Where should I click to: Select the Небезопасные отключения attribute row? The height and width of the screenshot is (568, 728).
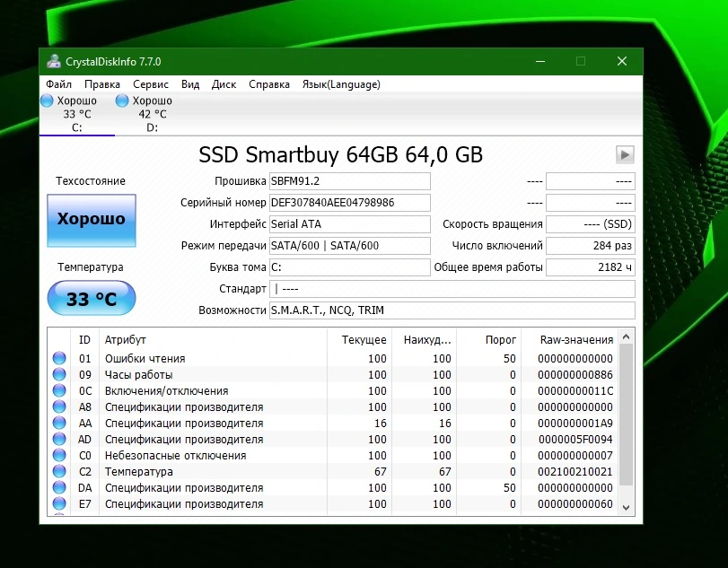coord(333,455)
